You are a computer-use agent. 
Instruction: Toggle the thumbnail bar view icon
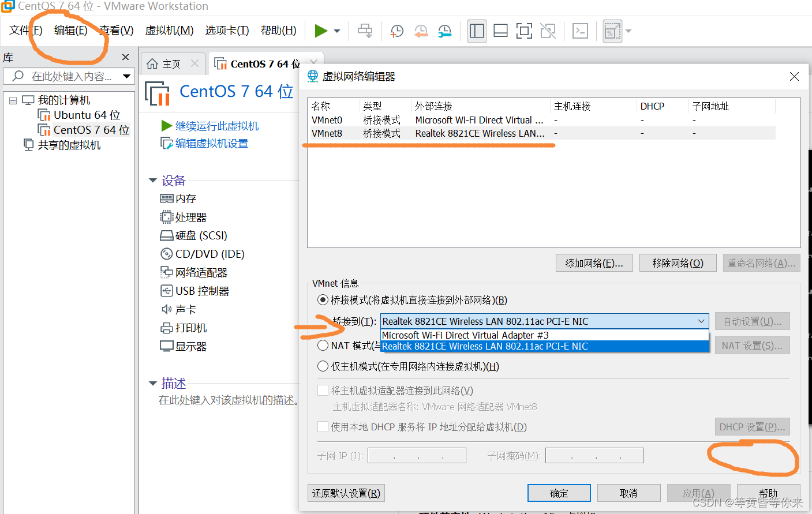501,31
